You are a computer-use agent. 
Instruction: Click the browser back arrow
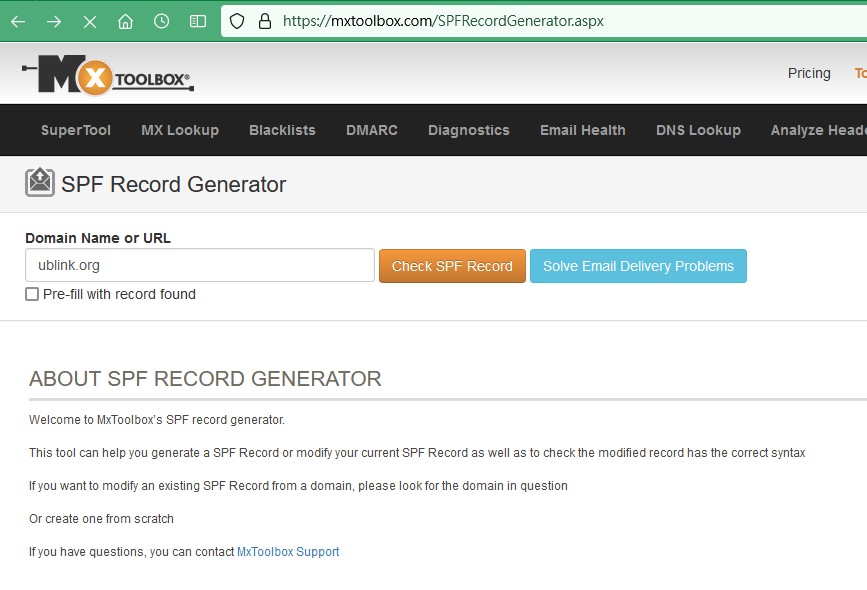(18, 21)
